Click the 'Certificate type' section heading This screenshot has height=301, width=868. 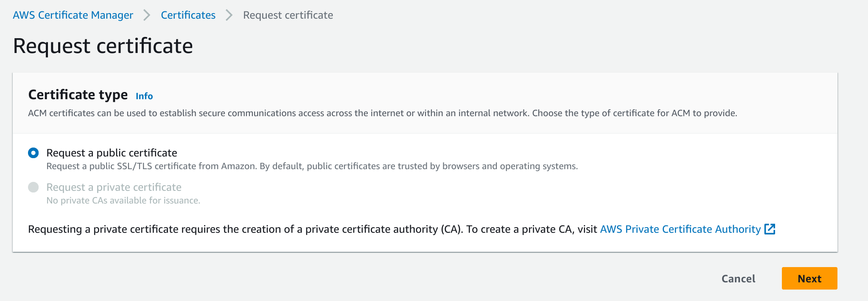[x=78, y=95]
